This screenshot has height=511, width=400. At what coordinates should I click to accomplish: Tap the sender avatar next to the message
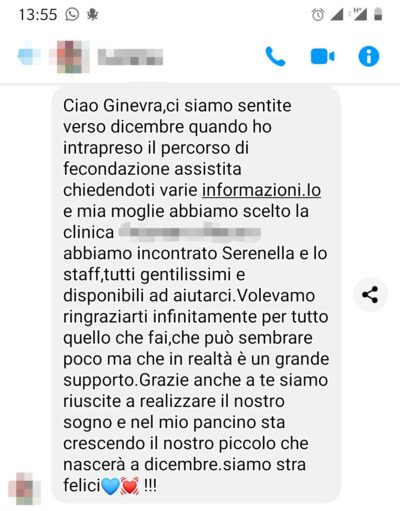point(25,488)
